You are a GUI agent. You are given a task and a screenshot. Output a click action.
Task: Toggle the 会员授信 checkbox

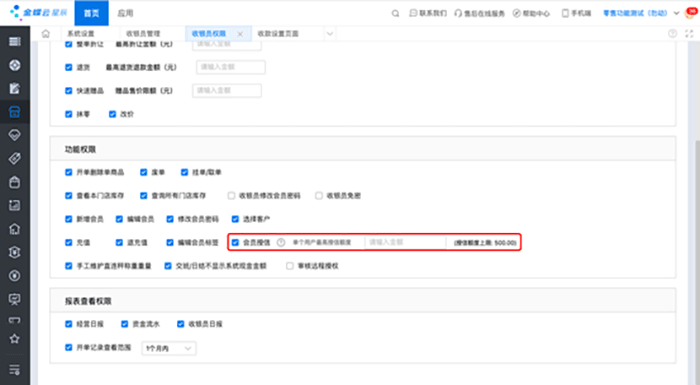click(x=235, y=243)
